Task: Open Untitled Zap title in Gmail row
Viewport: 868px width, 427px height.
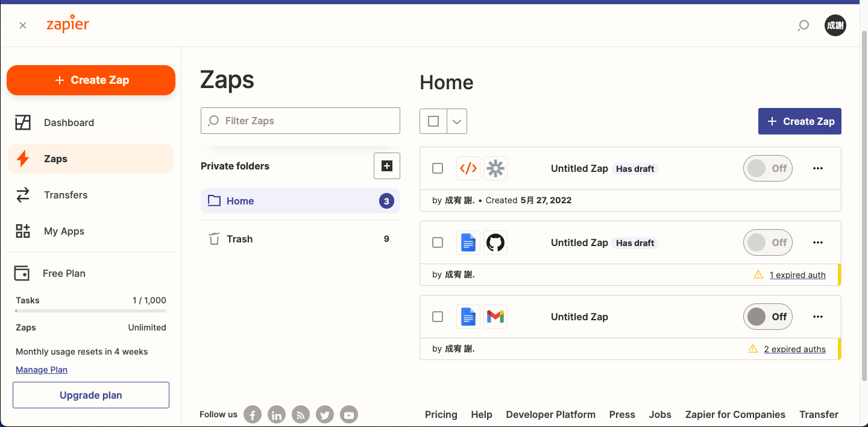Action: 579,317
